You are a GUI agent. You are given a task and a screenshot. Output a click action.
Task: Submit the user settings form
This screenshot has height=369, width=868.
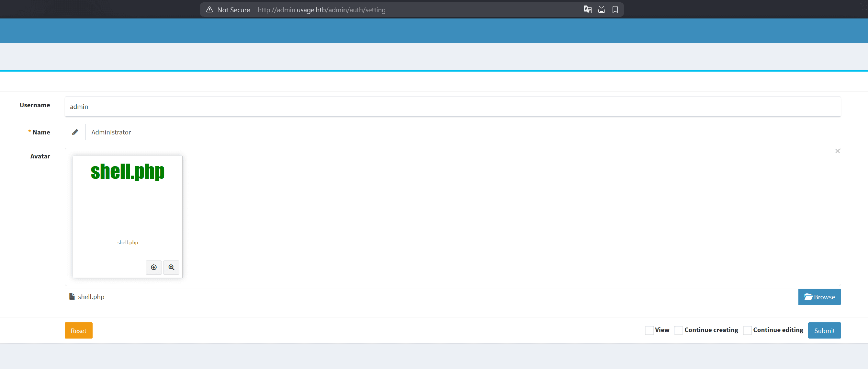pyautogui.click(x=824, y=330)
